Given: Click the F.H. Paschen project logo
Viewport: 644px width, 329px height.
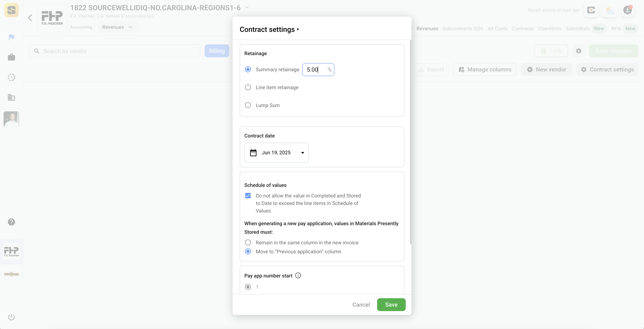Looking at the screenshot, I should (x=52, y=18).
